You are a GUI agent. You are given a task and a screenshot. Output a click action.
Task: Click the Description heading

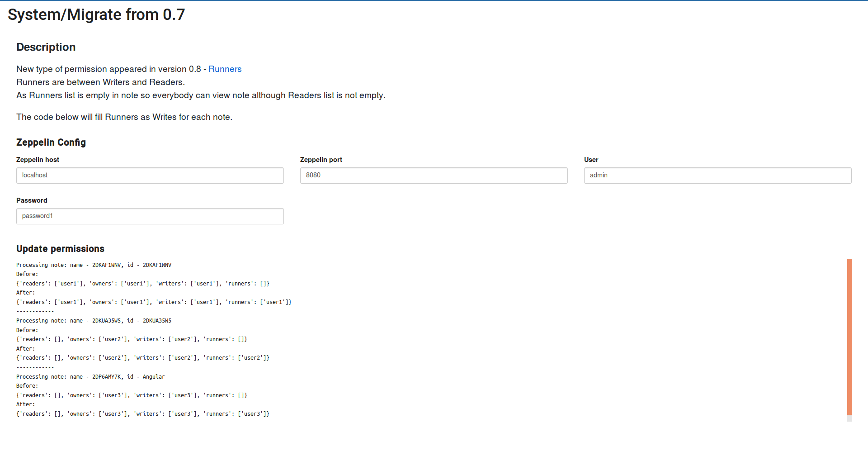[x=46, y=47]
